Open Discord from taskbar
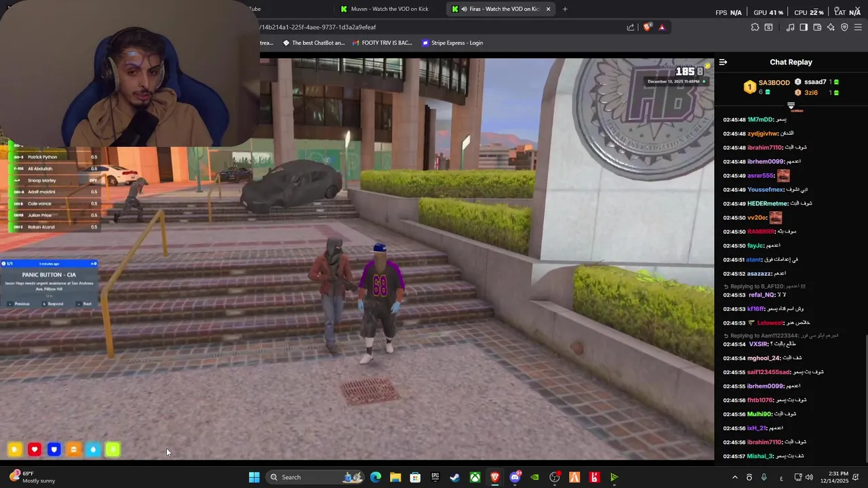 [515, 477]
